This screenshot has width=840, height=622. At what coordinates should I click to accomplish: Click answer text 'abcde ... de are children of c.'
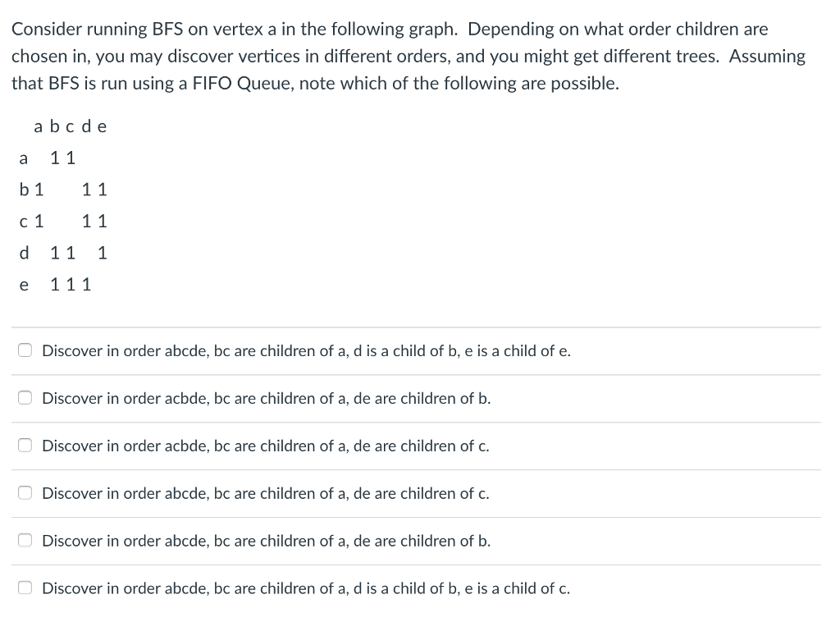[x=266, y=493]
